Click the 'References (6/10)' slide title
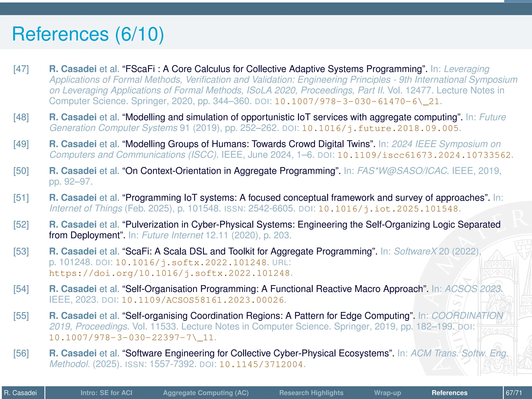532x399 pixels. tap(88, 34)
